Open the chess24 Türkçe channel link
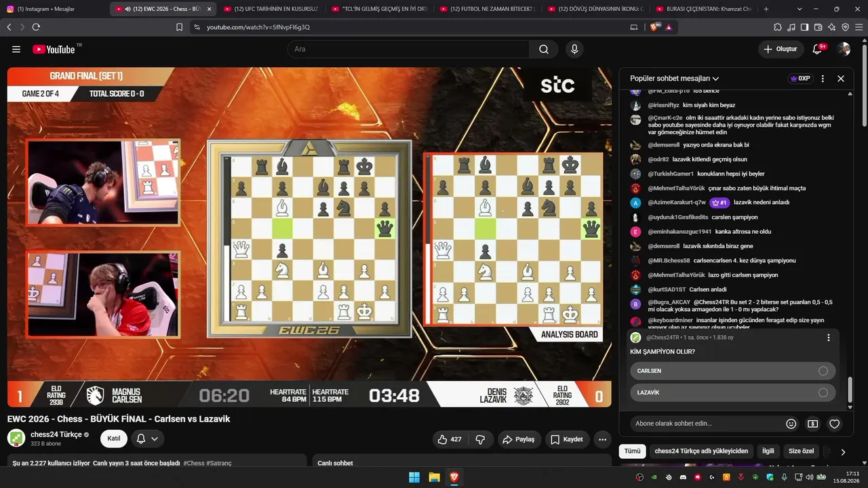Screen dimensions: 868x488 coord(56,434)
